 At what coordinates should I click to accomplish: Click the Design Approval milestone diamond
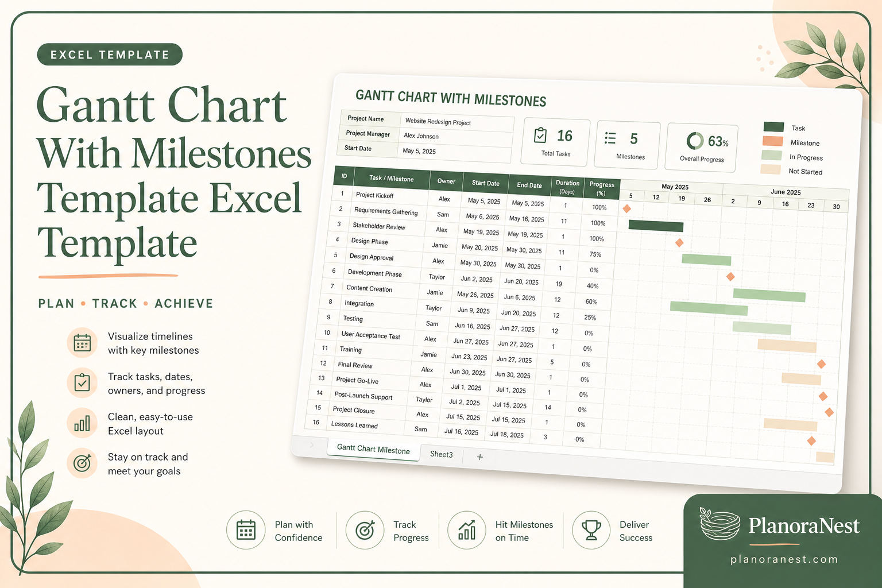click(x=730, y=277)
